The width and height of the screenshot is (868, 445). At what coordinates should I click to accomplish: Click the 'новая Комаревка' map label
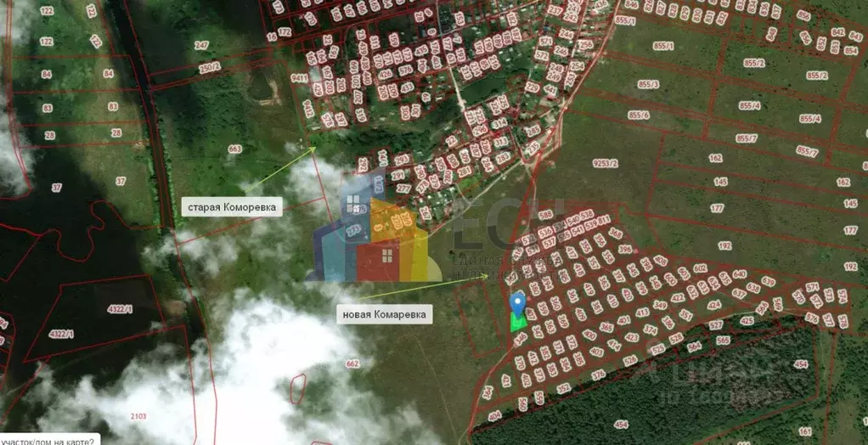pos(385,314)
